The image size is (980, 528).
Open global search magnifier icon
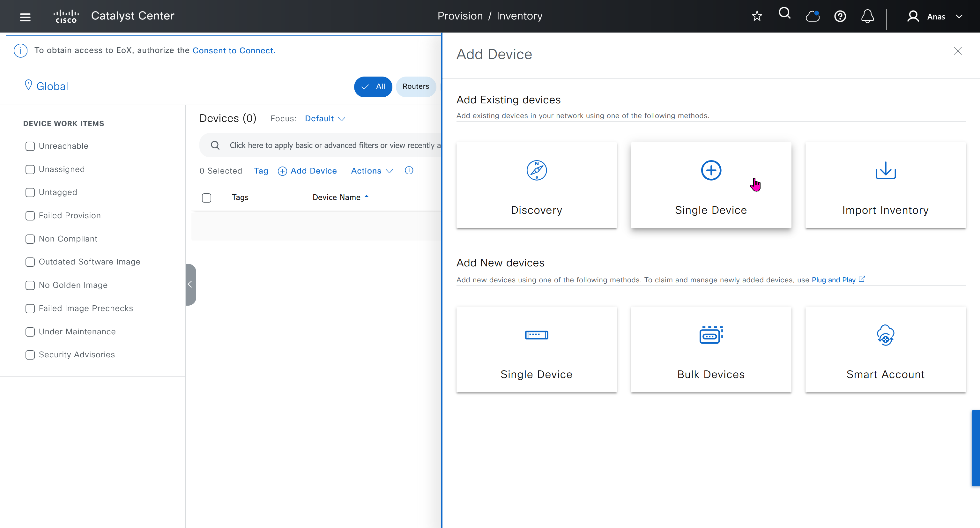tap(784, 14)
